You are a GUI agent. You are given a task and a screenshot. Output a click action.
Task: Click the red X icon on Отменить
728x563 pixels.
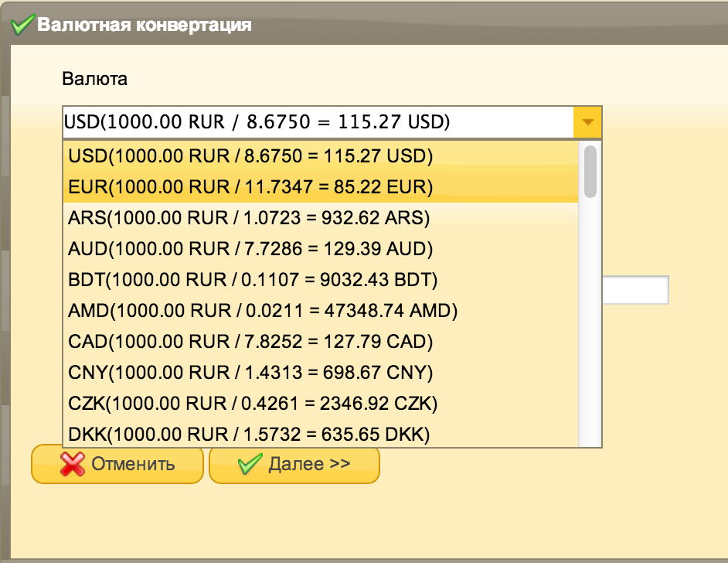point(72,464)
